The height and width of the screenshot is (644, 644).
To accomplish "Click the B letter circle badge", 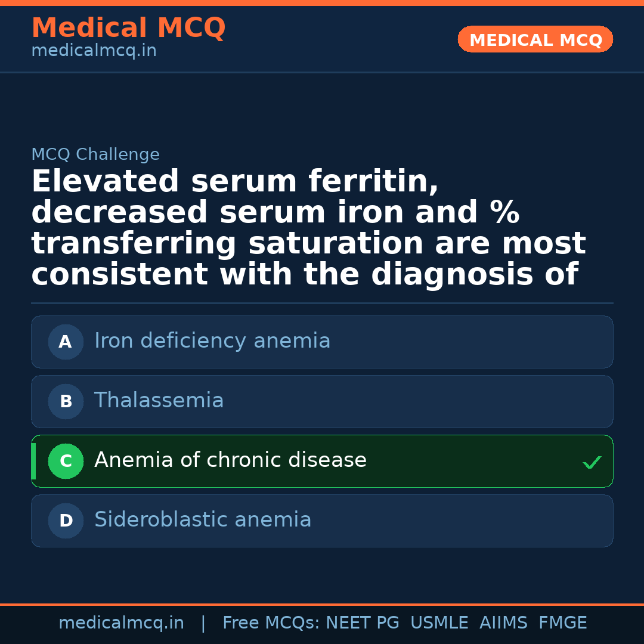I will [x=66, y=402].
